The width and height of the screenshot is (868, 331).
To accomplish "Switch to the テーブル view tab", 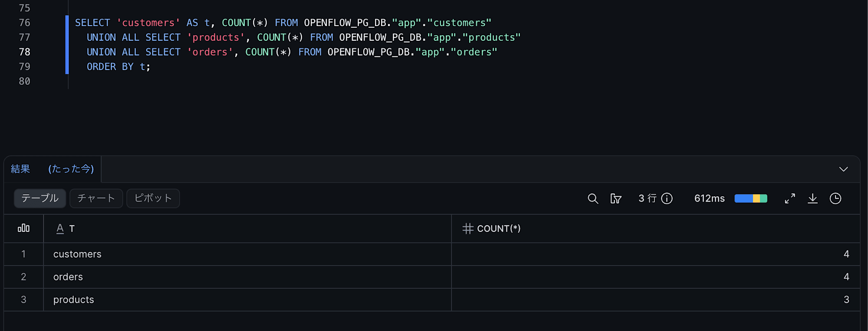I will tap(40, 198).
